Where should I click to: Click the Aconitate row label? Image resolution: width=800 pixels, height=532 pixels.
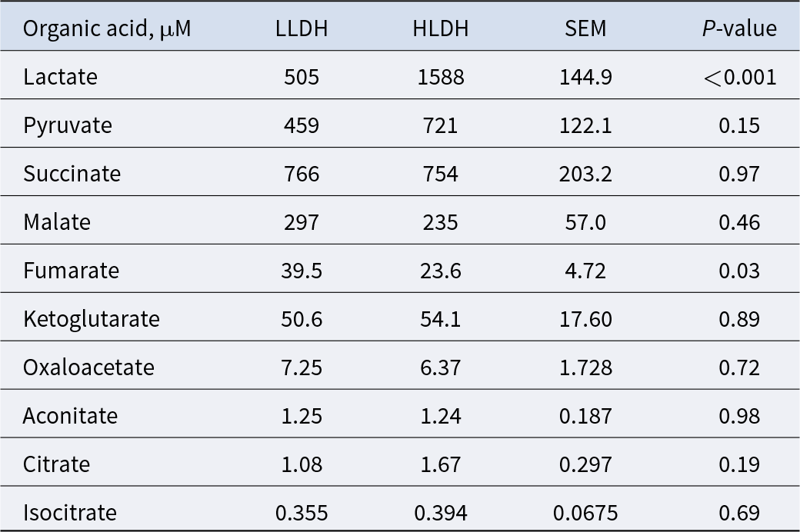[x=71, y=416]
